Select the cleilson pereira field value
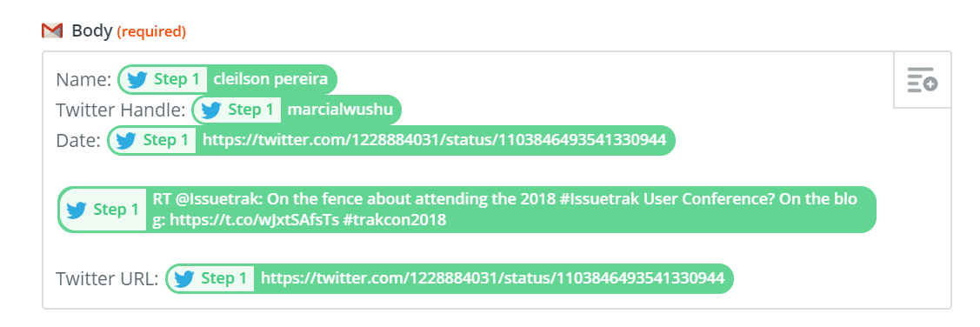Image resolution: width=980 pixels, height=327 pixels. coord(270,79)
